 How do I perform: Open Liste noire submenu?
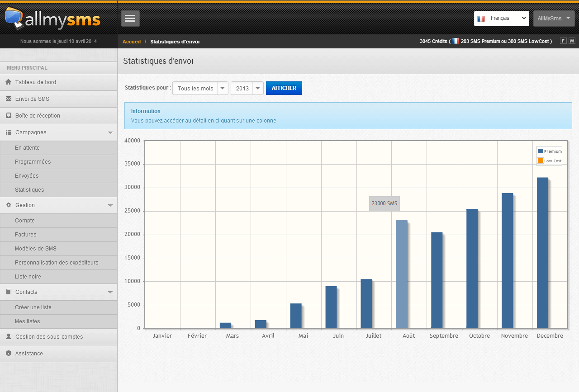coord(58,277)
